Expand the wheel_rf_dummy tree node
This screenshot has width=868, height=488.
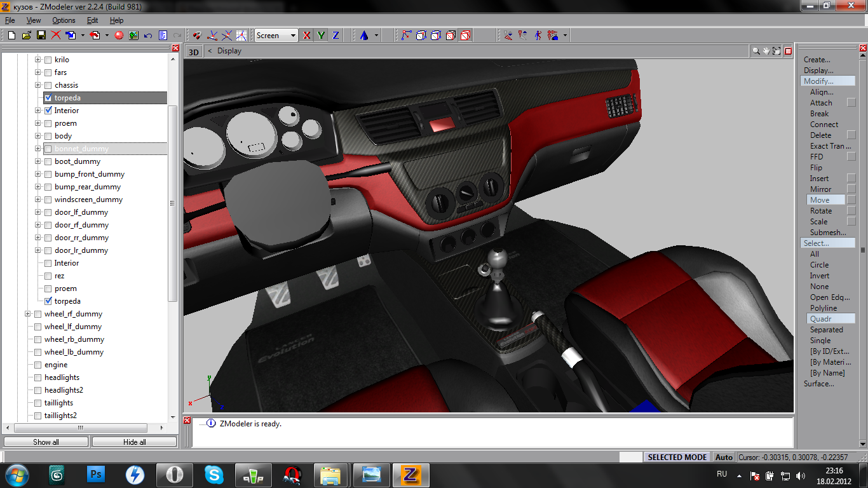tap(28, 314)
